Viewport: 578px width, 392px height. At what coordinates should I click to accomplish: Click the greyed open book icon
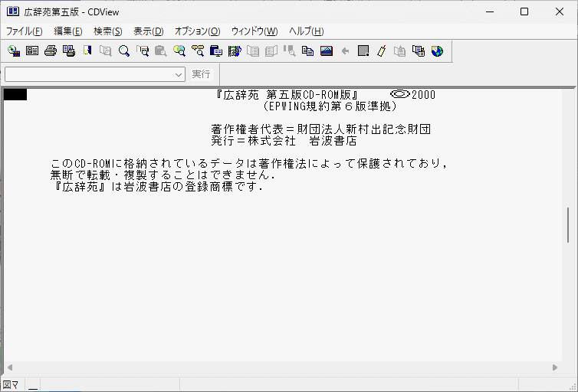[271, 51]
